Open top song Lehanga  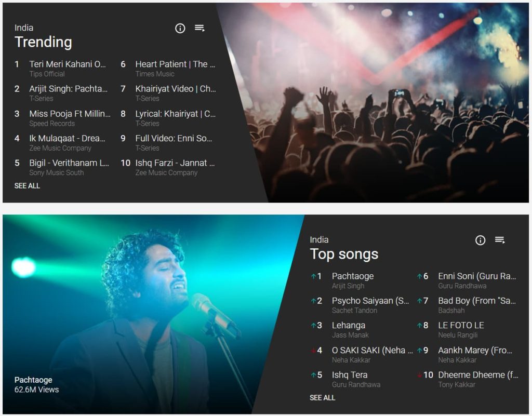(x=349, y=326)
